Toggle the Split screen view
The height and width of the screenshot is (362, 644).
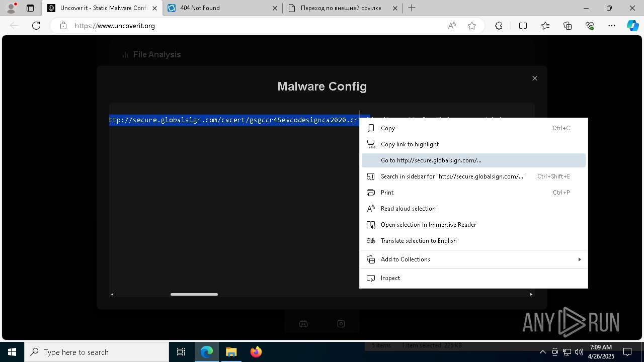523,26
